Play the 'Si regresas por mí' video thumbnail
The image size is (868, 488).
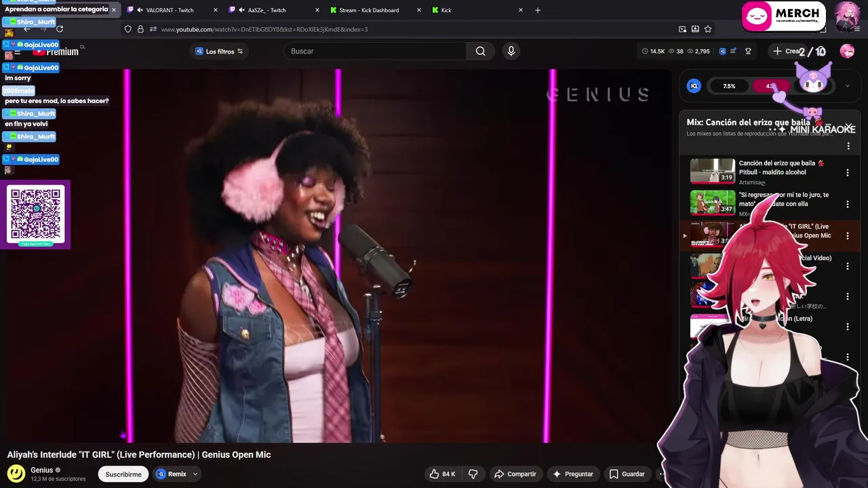click(x=712, y=203)
